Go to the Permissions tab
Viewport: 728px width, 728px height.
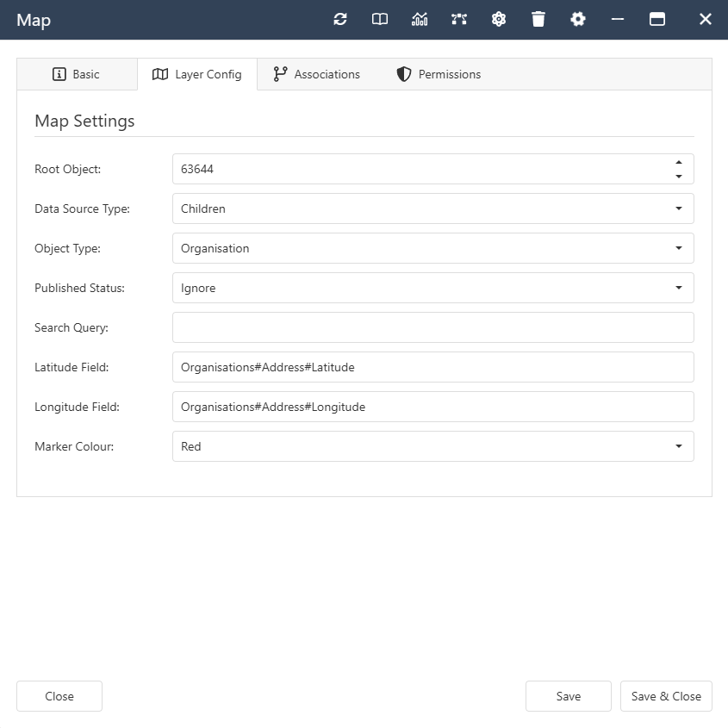point(439,74)
